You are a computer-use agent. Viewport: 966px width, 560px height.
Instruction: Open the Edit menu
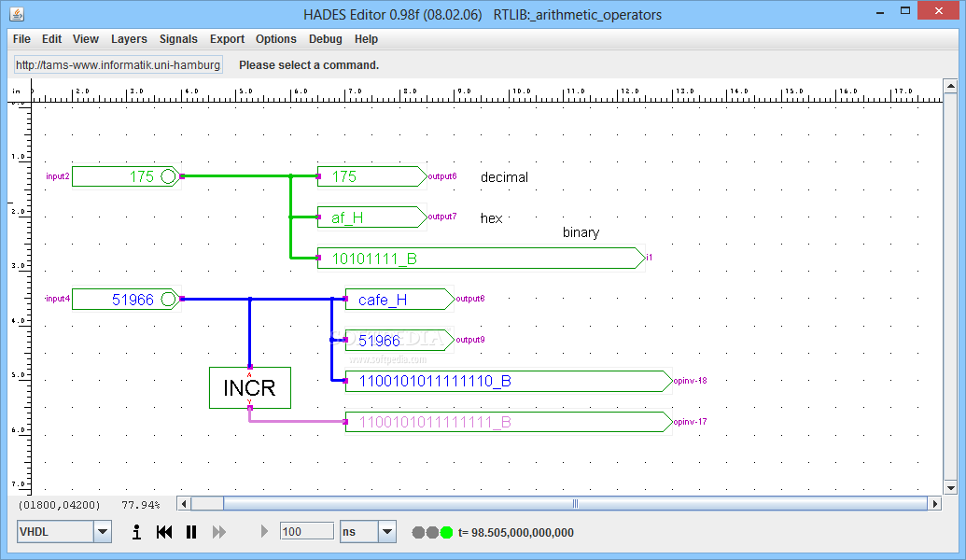coord(51,39)
